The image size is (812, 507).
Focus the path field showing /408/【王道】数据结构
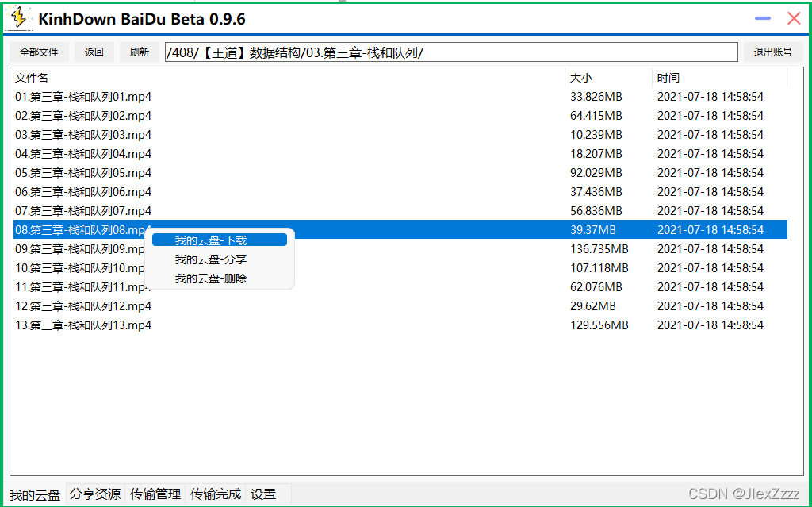[x=451, y=52]
